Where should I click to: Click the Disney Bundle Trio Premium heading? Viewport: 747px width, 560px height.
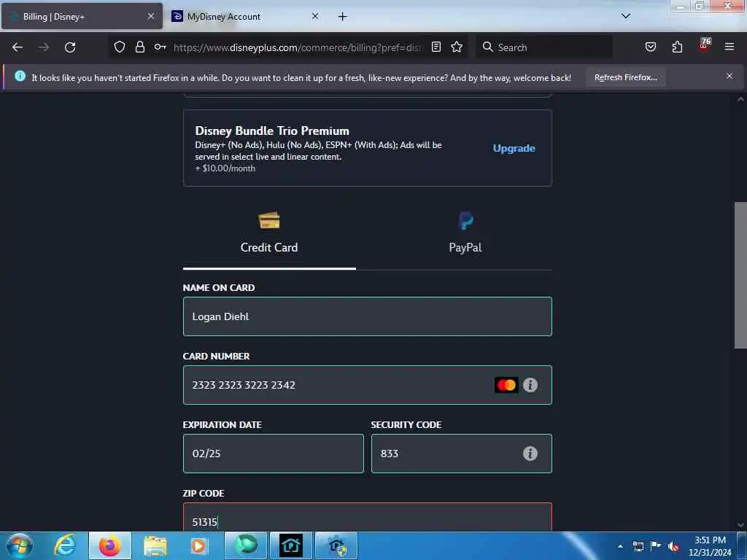tap(272, 131)
